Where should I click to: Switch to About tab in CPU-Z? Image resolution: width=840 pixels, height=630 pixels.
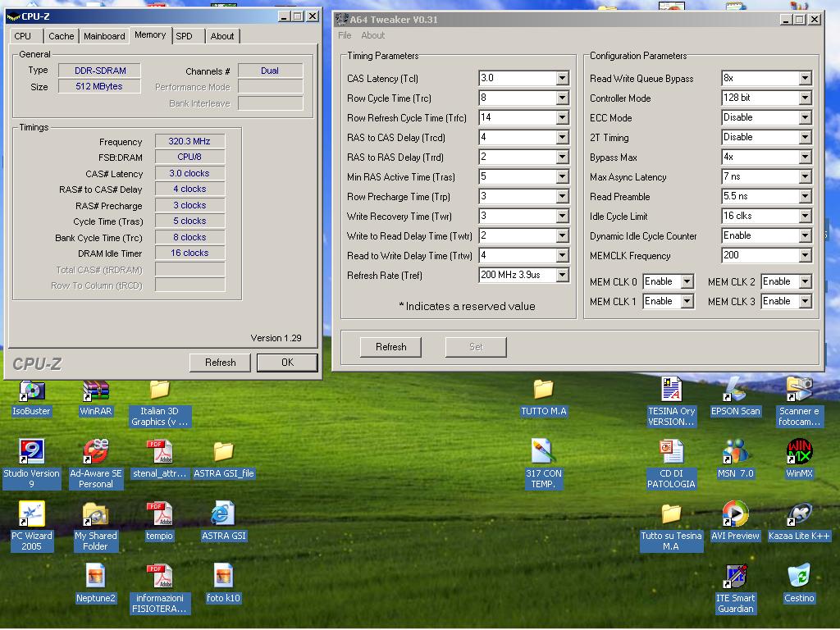pos(221,36)
